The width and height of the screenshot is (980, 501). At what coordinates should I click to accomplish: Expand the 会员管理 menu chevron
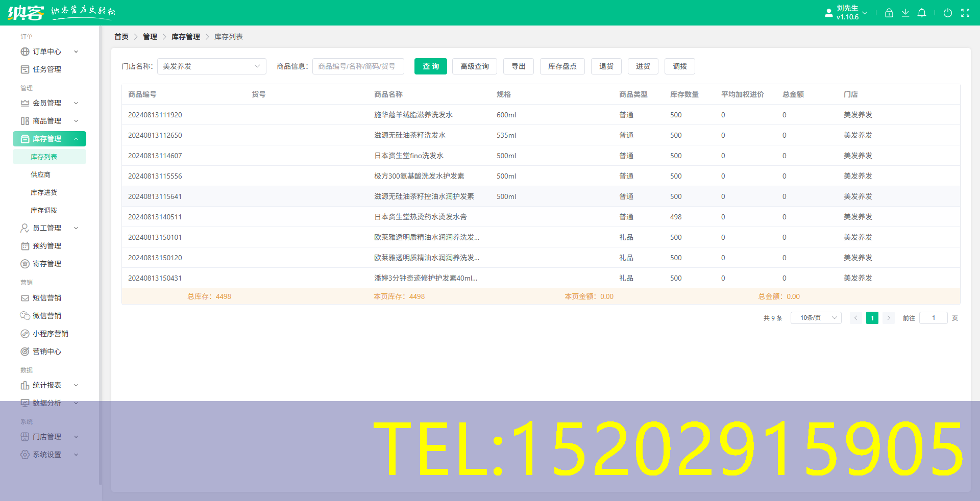pyautogui.click(x=76, y=103)
